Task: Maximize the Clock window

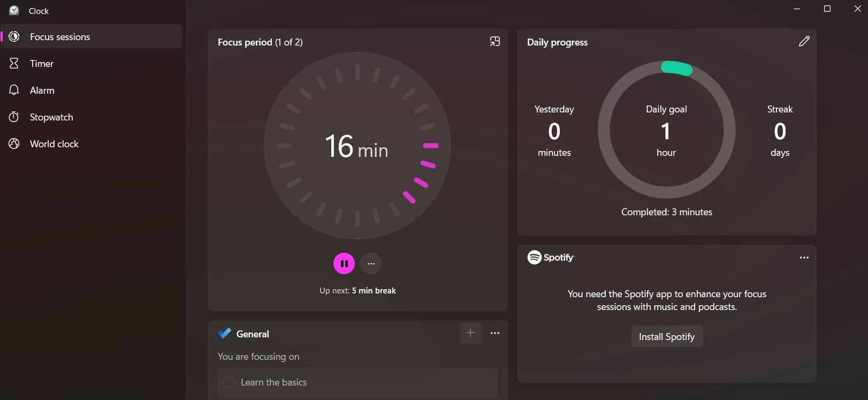Action: pos(827,9)
